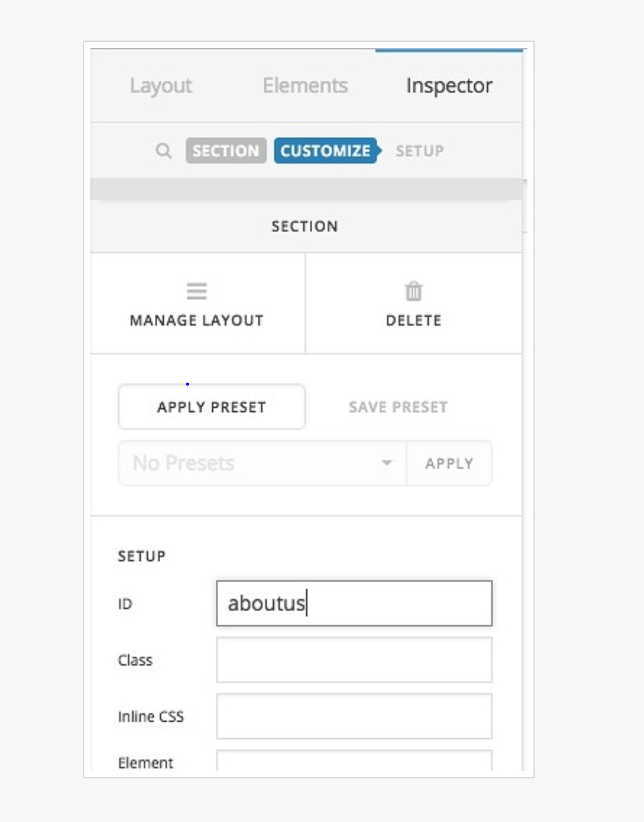
Task: Click the MANAGE LAYOUT label
Action: 197,320
